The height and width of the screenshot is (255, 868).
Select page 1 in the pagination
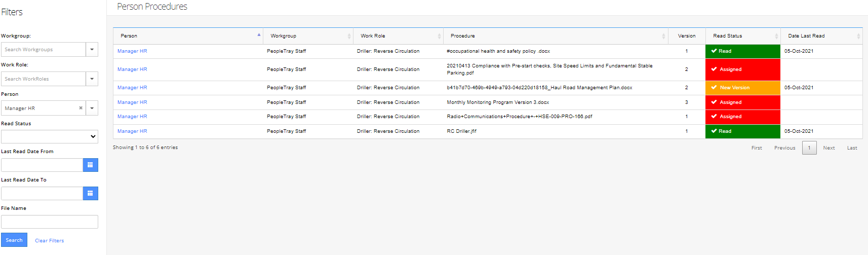click(809, 148)
